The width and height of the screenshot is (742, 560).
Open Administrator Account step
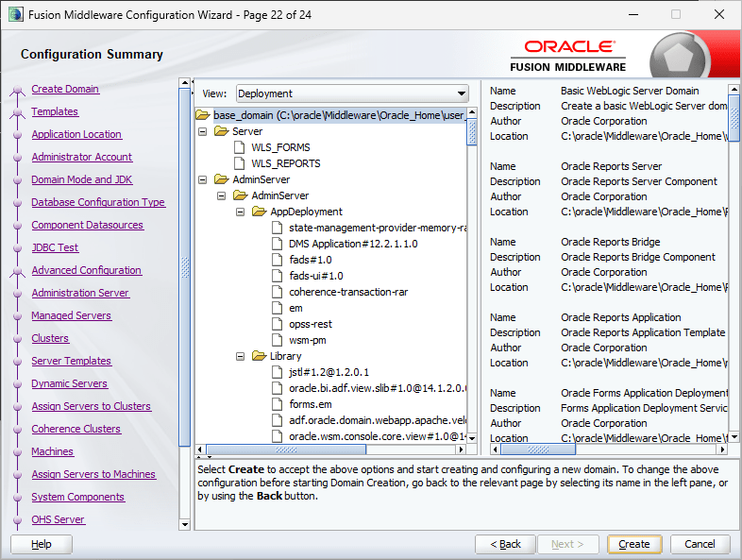[82, 157]
